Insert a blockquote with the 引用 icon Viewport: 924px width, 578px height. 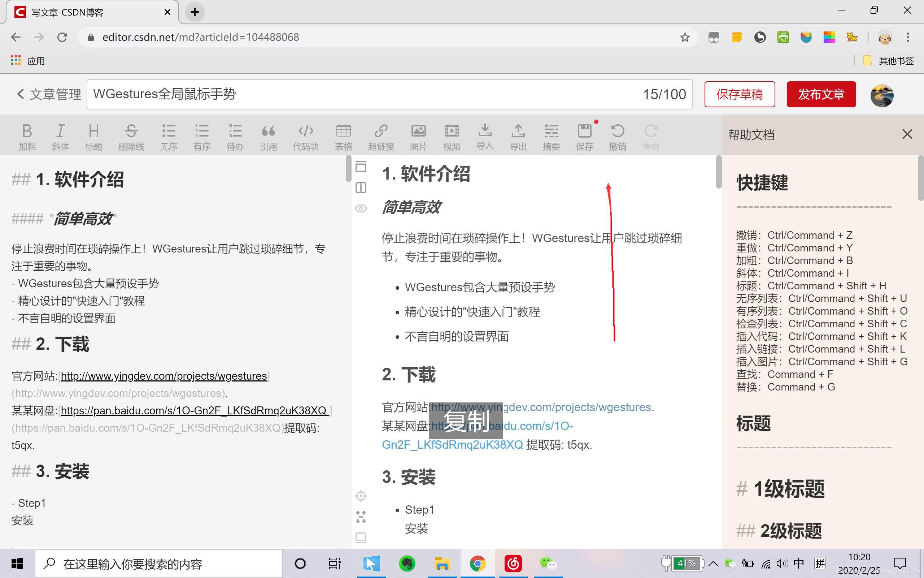[269, 137]
